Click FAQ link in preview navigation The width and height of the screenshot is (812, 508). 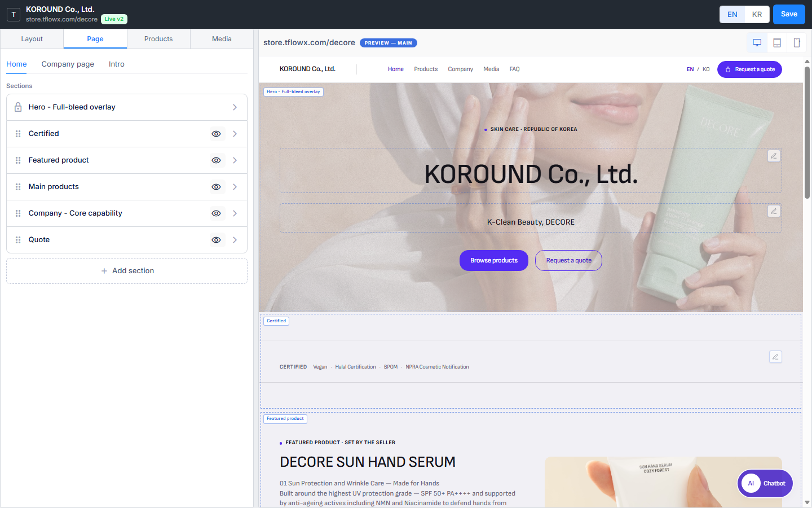(514, 69)
